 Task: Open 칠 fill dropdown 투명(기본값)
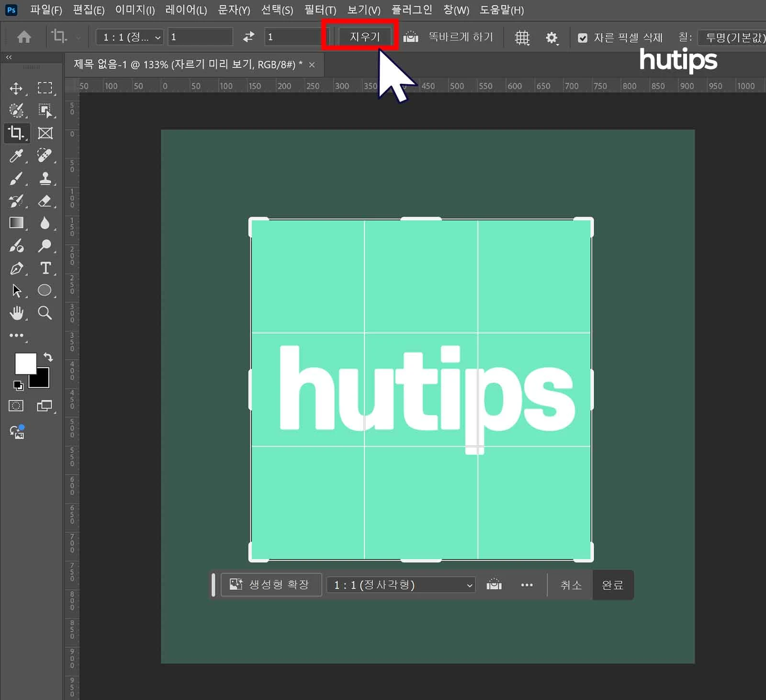click(732, 37)
